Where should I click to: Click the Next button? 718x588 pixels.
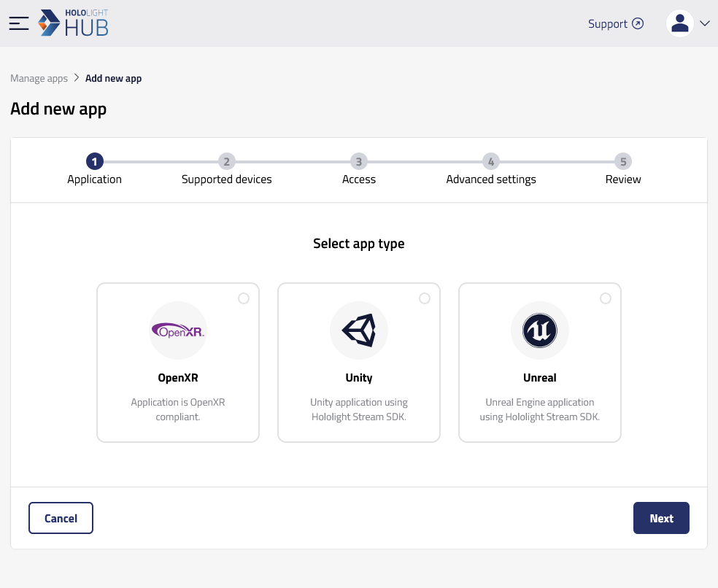tap(661, 518)
